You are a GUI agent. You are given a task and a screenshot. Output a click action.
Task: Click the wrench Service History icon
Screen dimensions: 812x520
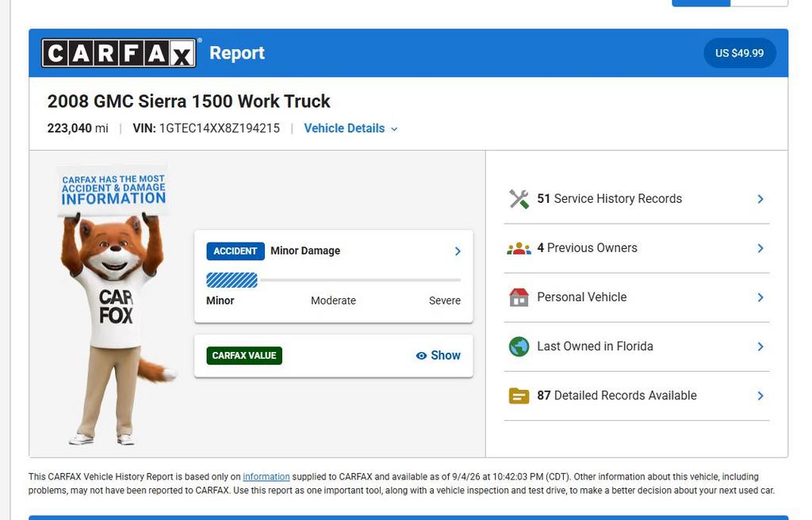click(x=519, y=199)
